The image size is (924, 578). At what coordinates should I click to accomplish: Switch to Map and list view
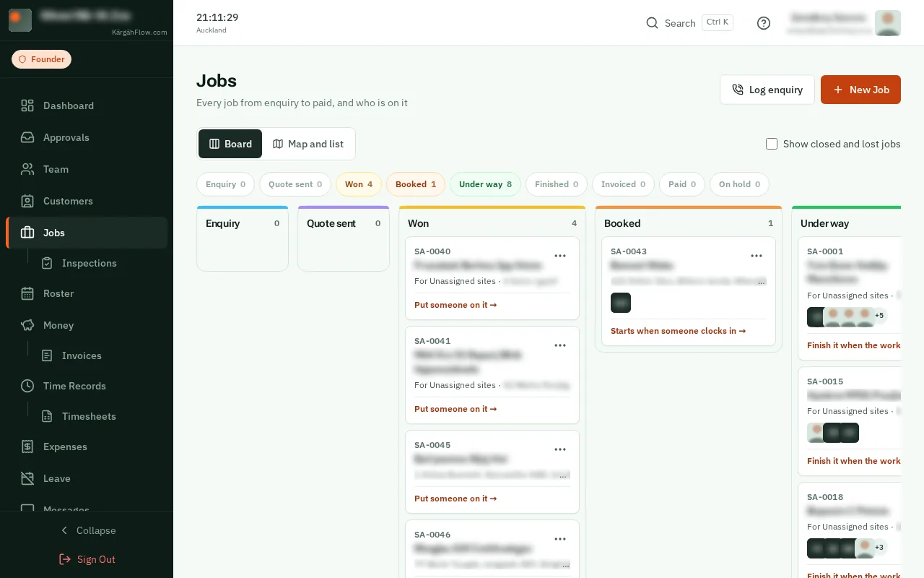coord(308,144)
